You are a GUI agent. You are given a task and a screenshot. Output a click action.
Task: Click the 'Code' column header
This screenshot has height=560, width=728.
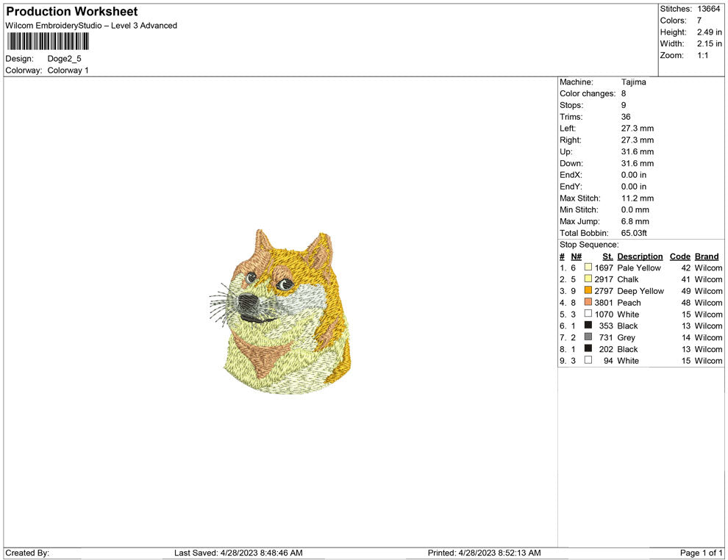(679, 256)
